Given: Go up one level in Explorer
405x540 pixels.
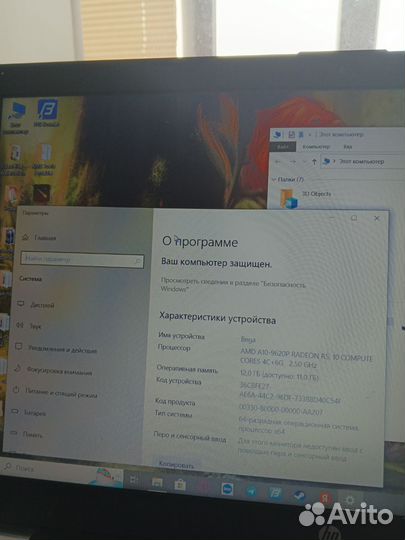Looking at the screenshot, I should click(x=314, y=162).
